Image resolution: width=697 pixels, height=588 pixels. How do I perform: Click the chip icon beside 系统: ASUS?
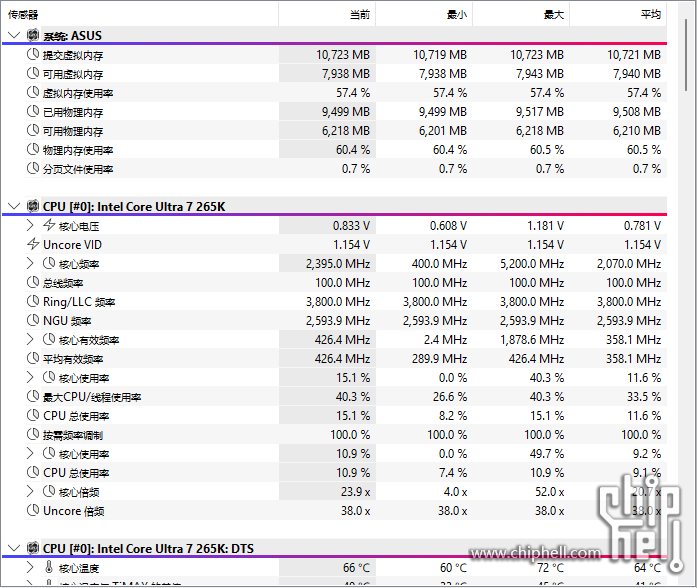point(33,35)
